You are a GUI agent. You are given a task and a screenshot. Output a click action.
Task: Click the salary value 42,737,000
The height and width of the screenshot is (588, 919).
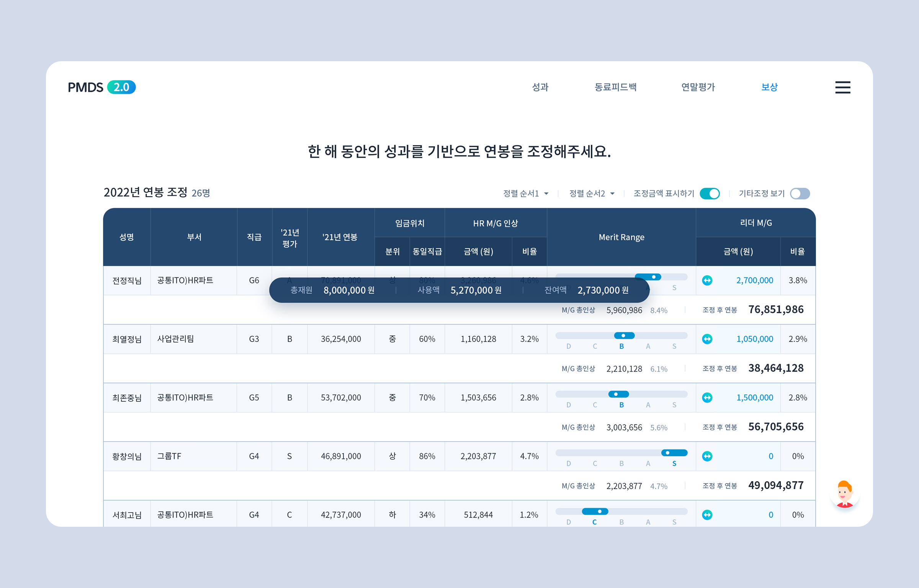tap(341, 514)
